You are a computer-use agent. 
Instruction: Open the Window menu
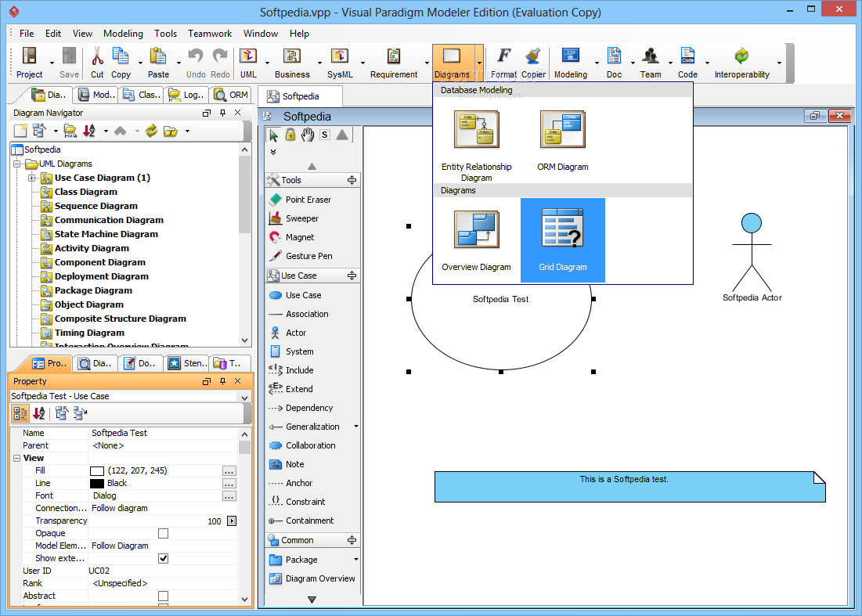261,34
